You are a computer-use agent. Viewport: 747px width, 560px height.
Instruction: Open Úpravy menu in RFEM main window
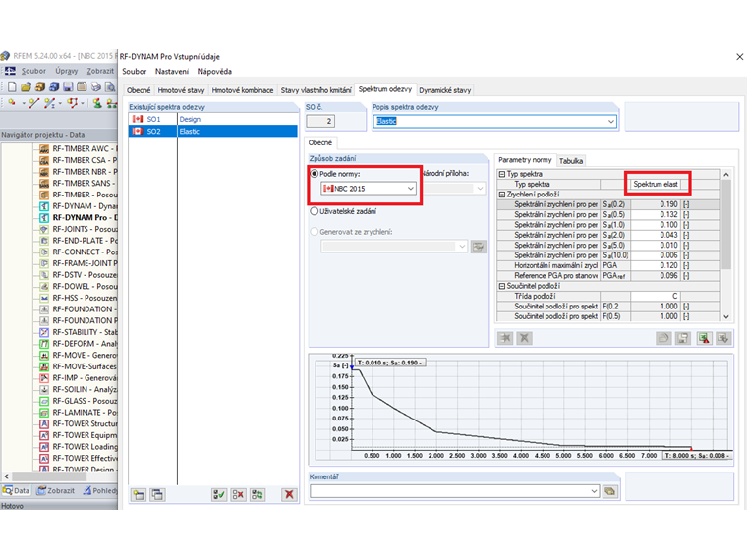pyautogui.click(x=66, y=71)
